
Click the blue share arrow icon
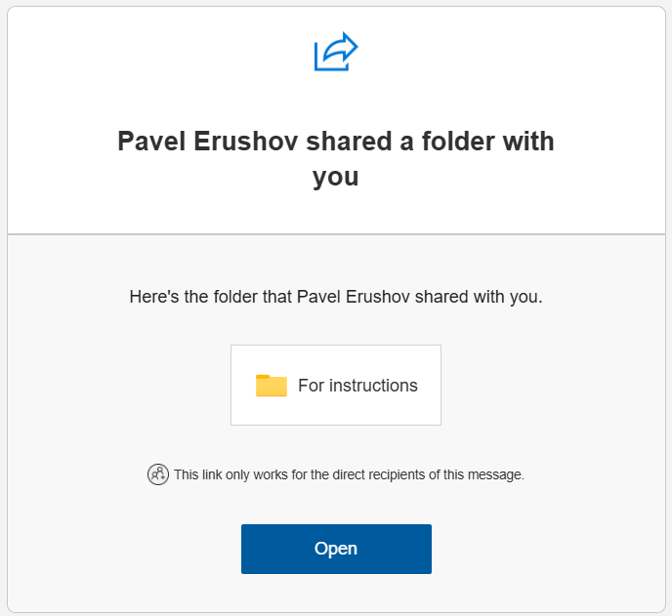pyautogui.click(x=336, y=53)
